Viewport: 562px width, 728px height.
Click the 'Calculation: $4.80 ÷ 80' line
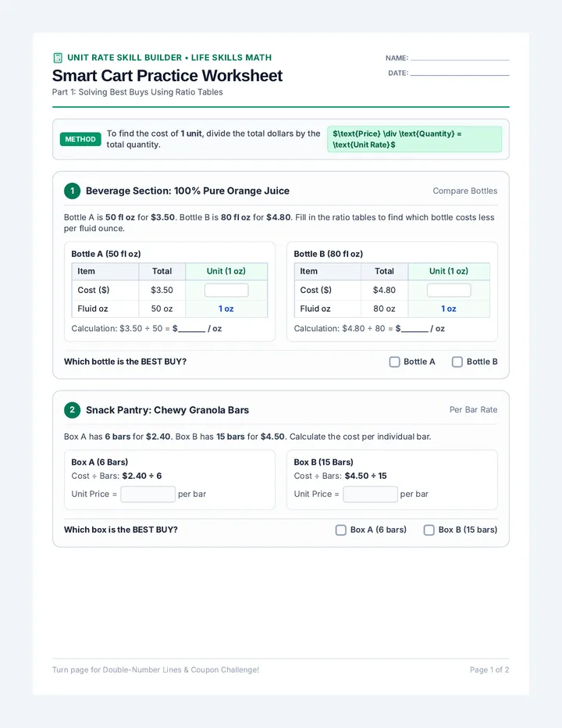click(369, 329)
